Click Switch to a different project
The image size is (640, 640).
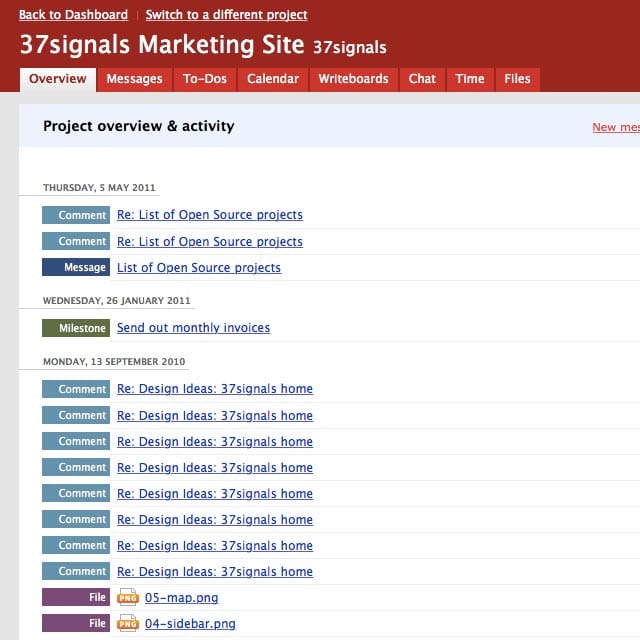tap(226, 15)
